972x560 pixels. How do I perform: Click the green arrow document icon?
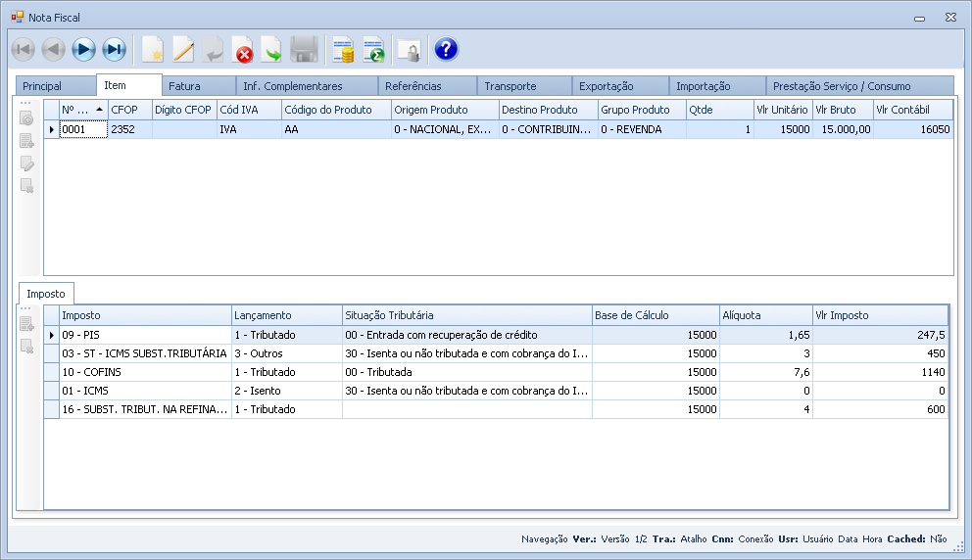click(271, 49)
